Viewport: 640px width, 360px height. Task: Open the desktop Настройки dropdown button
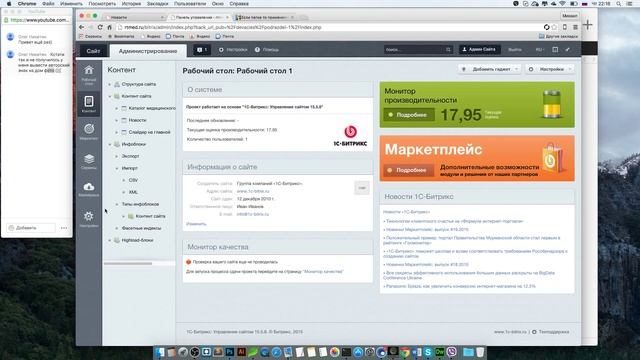click(549, 69)
